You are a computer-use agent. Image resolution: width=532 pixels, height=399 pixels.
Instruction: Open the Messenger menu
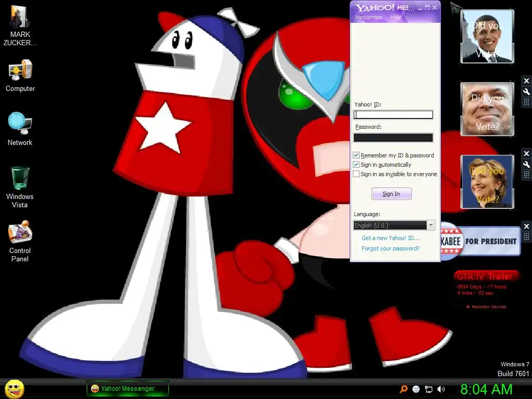368,17
